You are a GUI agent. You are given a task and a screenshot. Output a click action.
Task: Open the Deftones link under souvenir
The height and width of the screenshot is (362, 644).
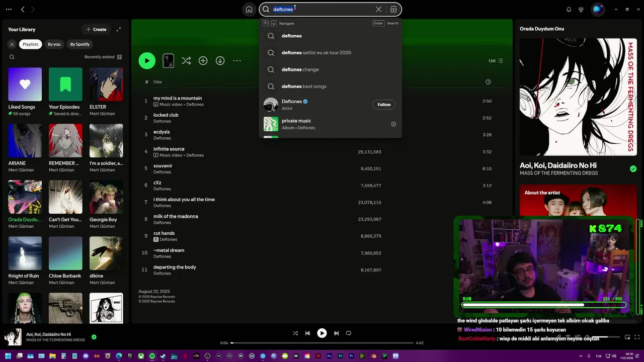coord(162,172)
